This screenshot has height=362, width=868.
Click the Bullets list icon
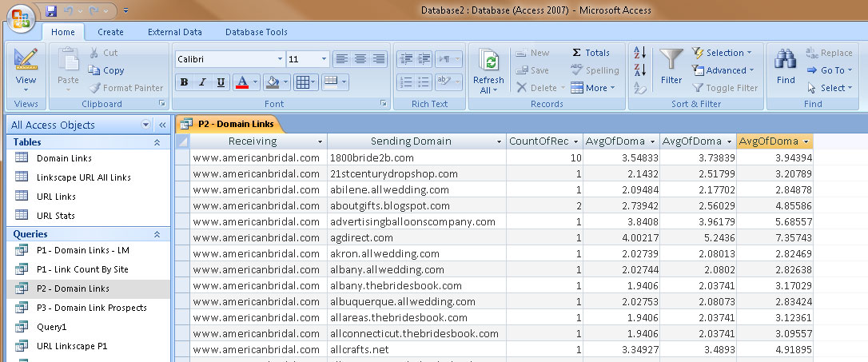pos(424,82)
